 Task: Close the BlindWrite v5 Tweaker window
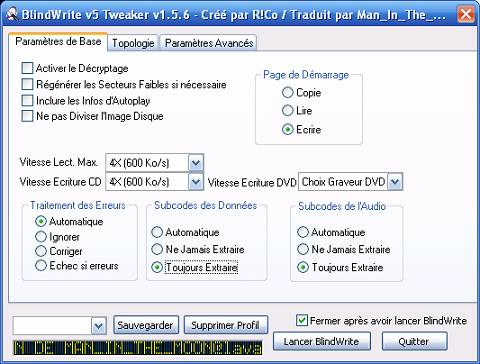click(465, 14)
